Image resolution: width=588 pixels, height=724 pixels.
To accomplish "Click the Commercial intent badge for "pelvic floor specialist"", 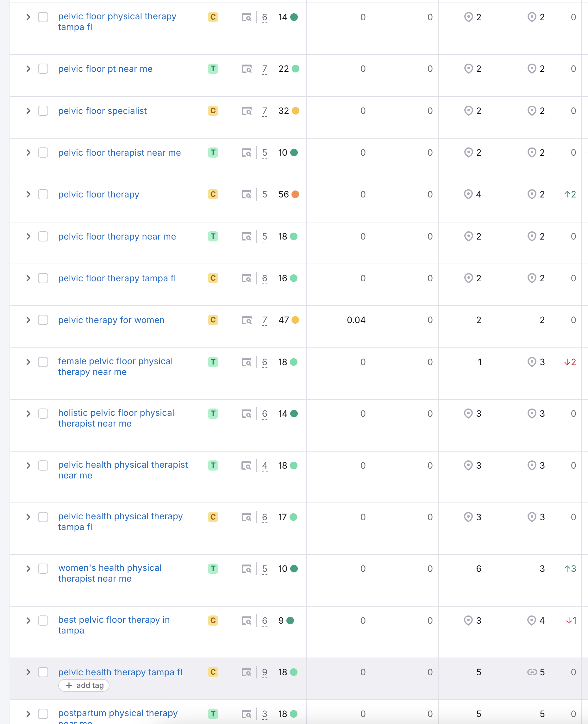I will (x=213, y=111).
